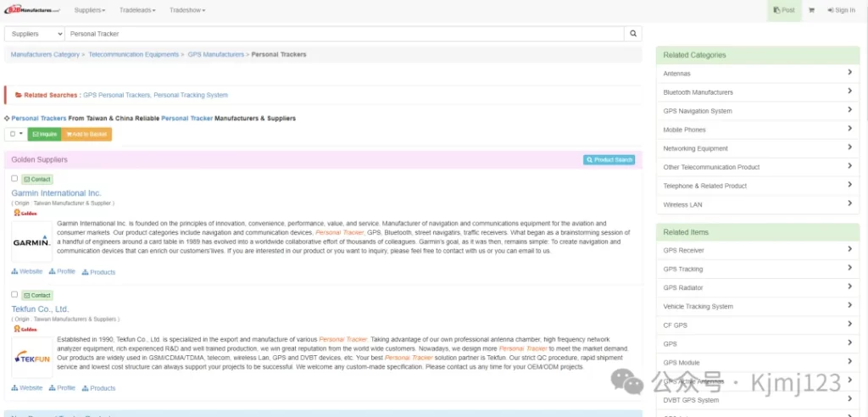Image resolution: width=868 pixels, height=417 pixels.
Task: Click the Garmin company logo thumbnail
Action: [32, 242]
